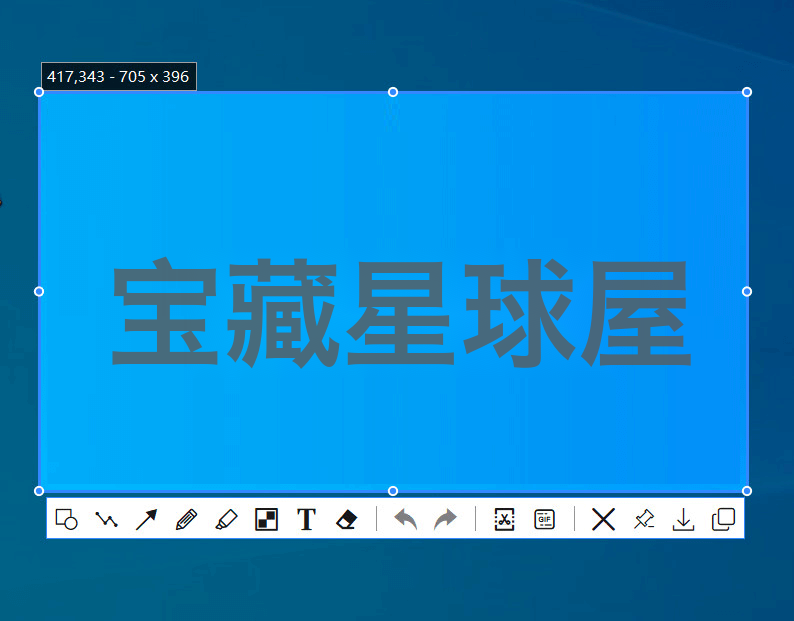
Task: Select the eraser tool
Action: pos(346,519)
